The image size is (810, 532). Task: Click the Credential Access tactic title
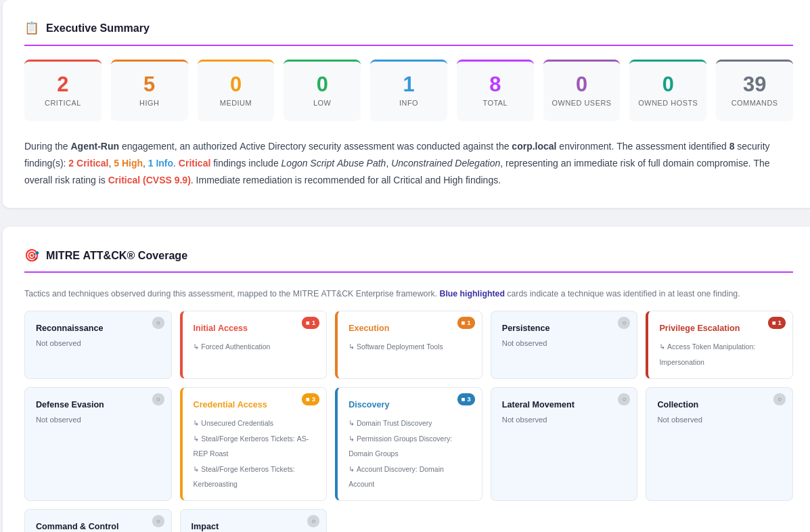tap(230, 405)
